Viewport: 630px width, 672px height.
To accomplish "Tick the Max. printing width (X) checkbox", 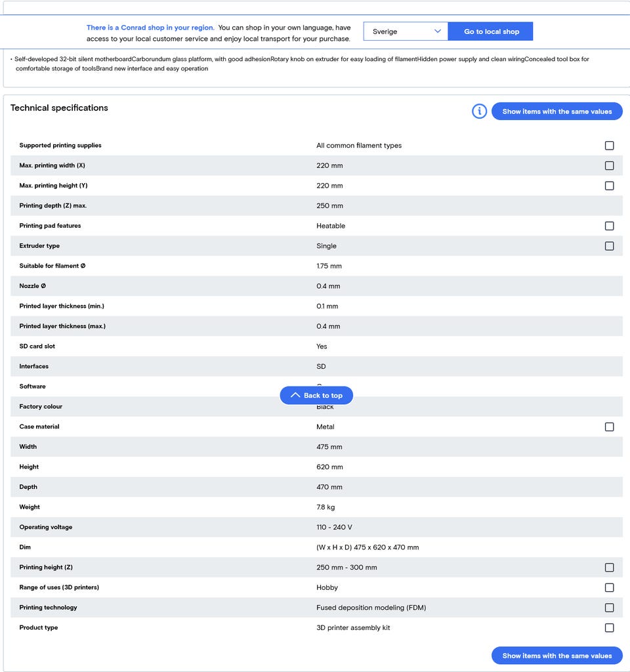I will point(609,166).
